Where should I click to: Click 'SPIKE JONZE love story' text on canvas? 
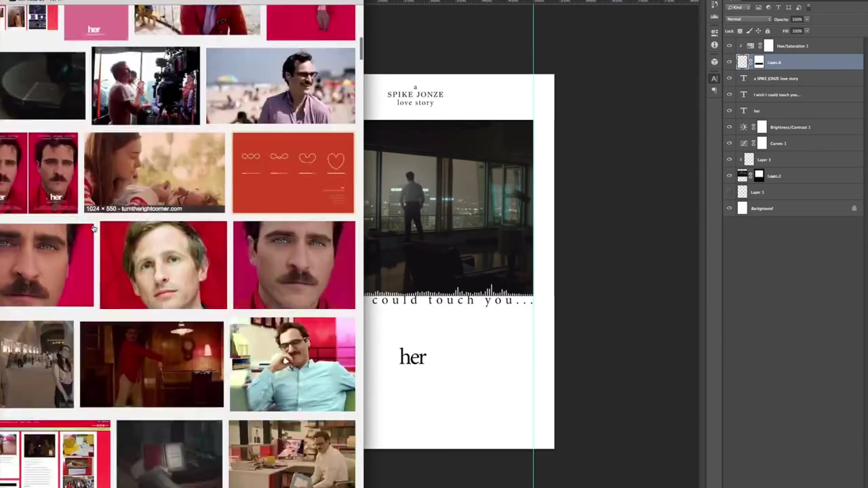415,98
